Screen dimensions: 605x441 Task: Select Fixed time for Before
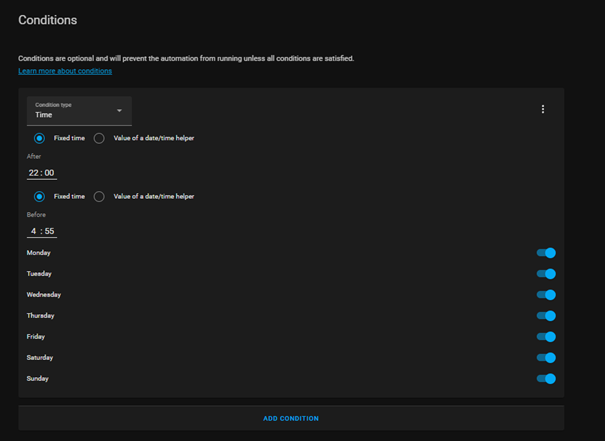40,196
